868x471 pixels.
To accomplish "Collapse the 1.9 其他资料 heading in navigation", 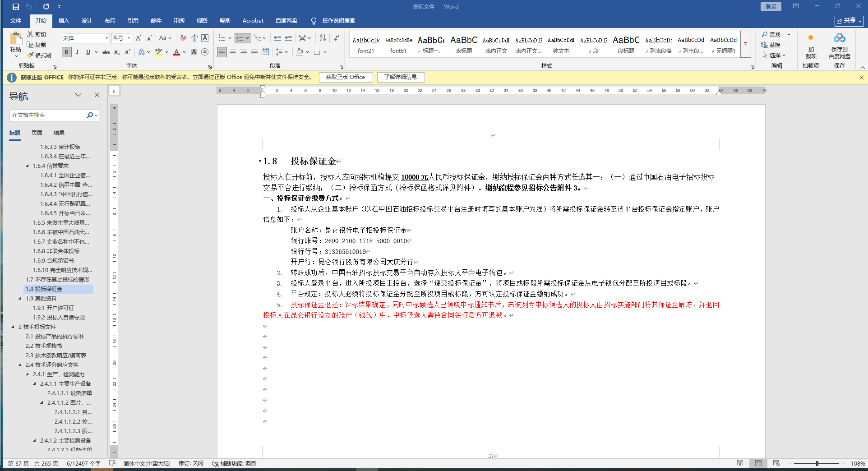I will [x=20, y=298].
